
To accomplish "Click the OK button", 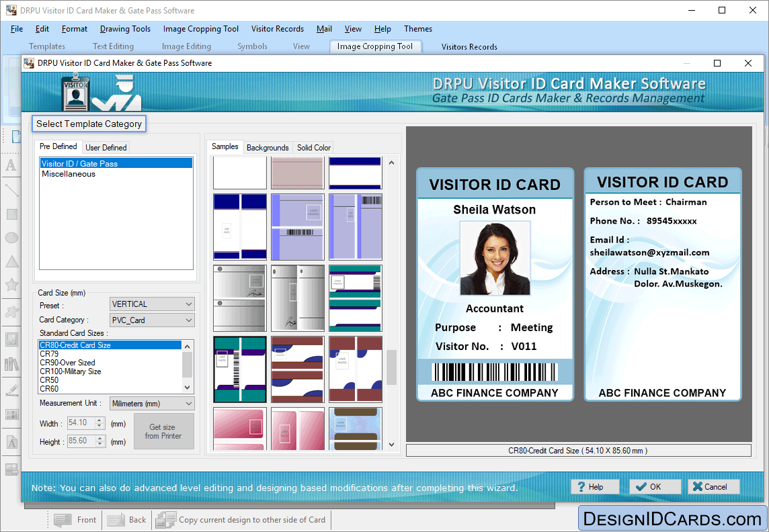I will point(655,486).
